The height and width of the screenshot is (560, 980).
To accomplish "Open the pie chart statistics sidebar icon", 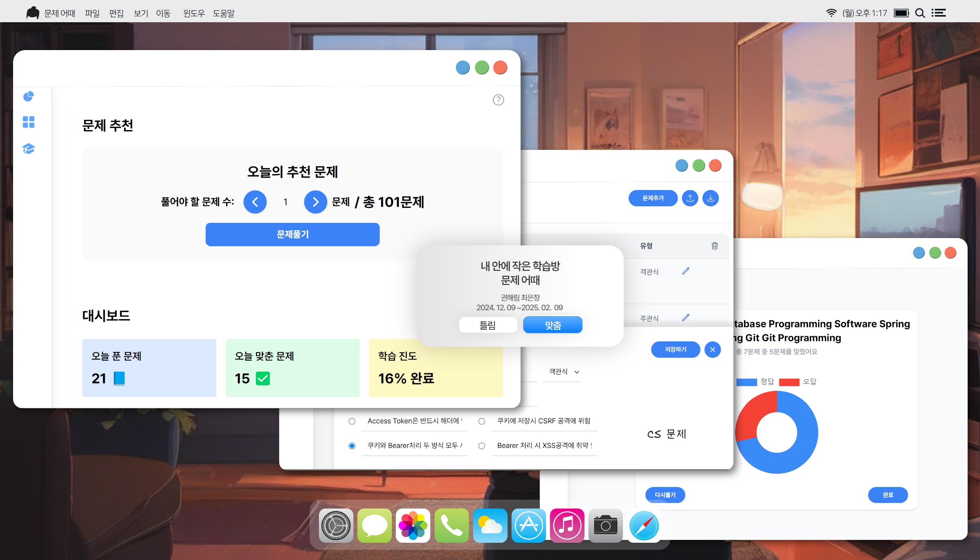I will (x=29, y=96).
